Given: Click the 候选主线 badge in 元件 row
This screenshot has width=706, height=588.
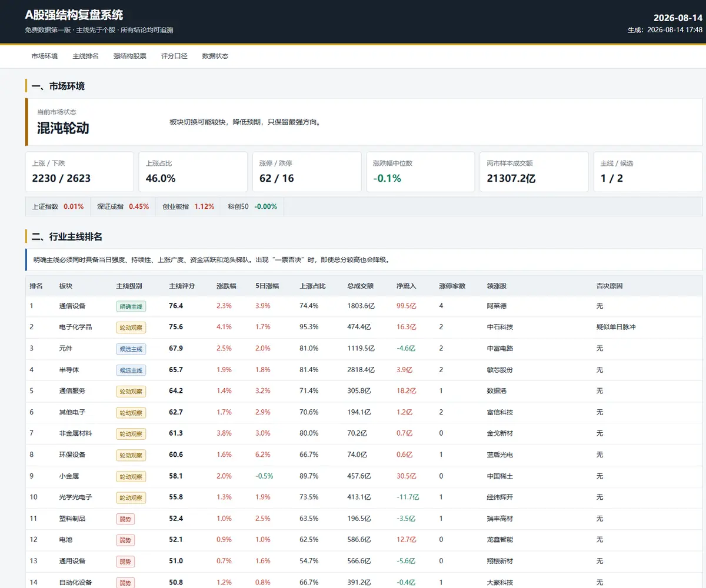Looking at the screenshot, I should click(131, 349).
